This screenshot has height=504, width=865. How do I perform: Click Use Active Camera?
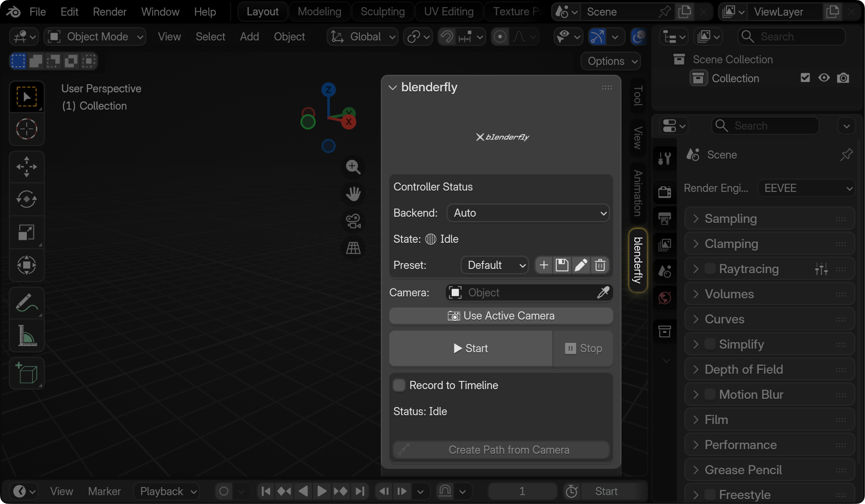[x=501, y=316]
